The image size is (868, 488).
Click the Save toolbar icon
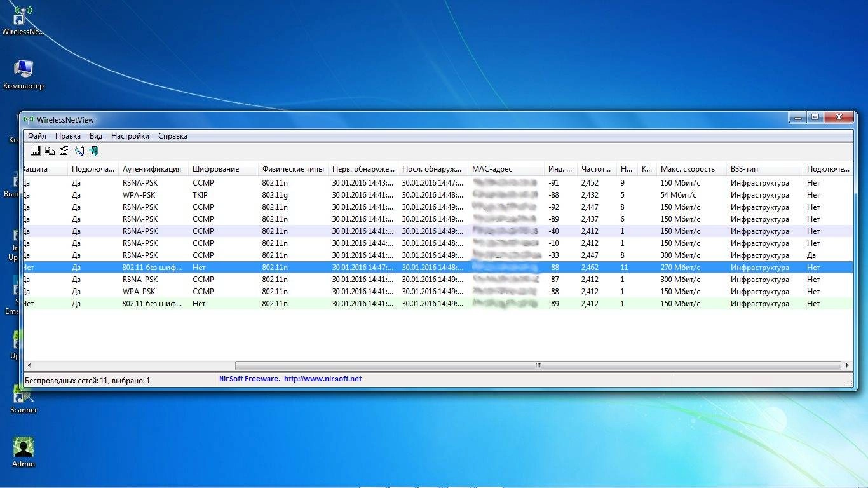36,151
